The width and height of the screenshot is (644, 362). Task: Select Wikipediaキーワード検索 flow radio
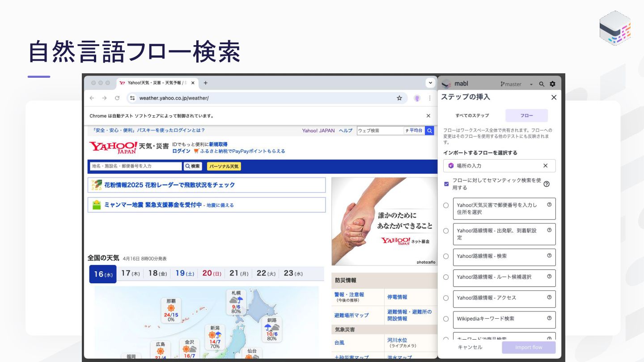coord(446,319)
